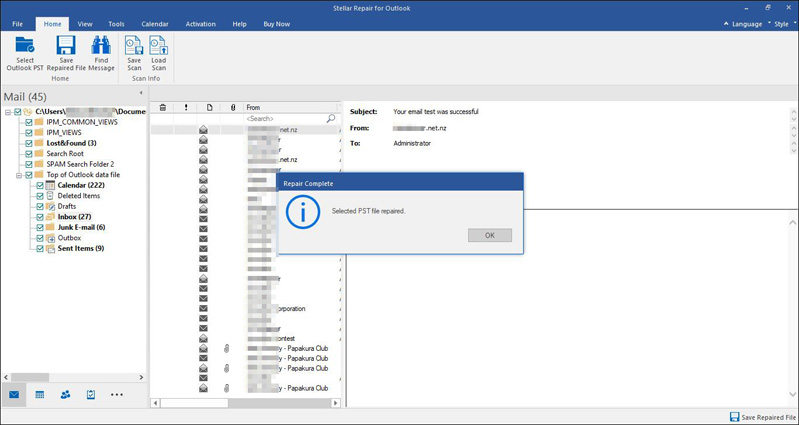Click Save Repaired File in status bar
Viewport: 799px width, 425px height.
tap(763, 417)
